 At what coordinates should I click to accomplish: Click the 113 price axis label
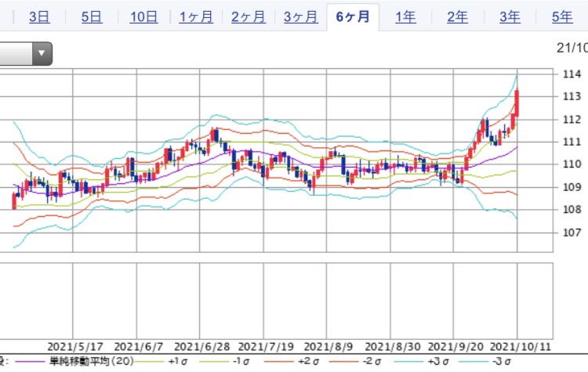(572, 96)
